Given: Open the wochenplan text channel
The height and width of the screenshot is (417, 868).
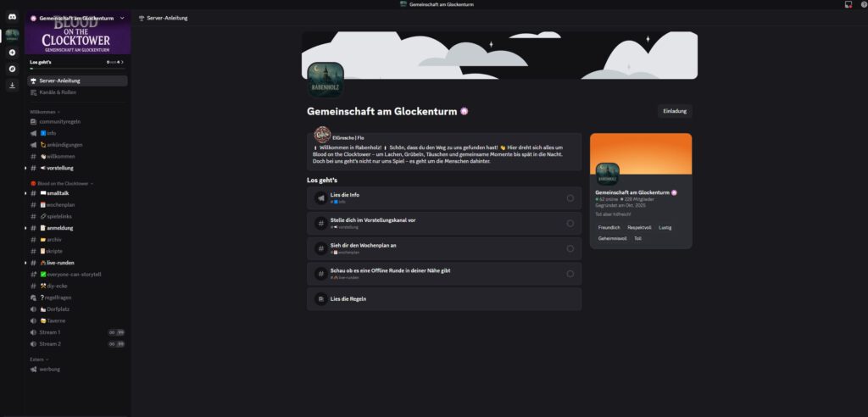Looking at the screenshot, I should [x=62, y=204].
